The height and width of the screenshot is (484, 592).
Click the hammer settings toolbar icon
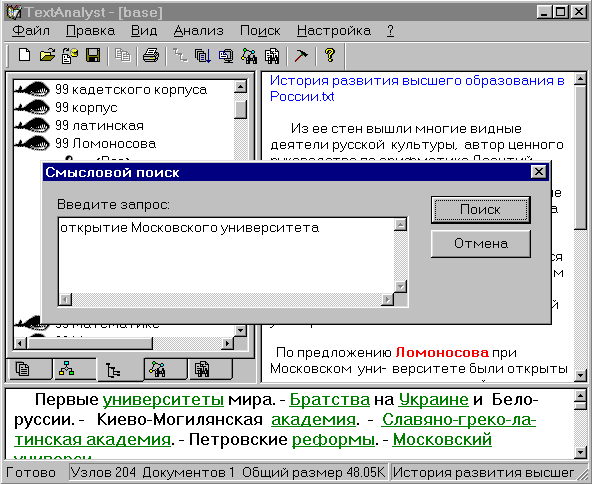click(x=301, y=55)
